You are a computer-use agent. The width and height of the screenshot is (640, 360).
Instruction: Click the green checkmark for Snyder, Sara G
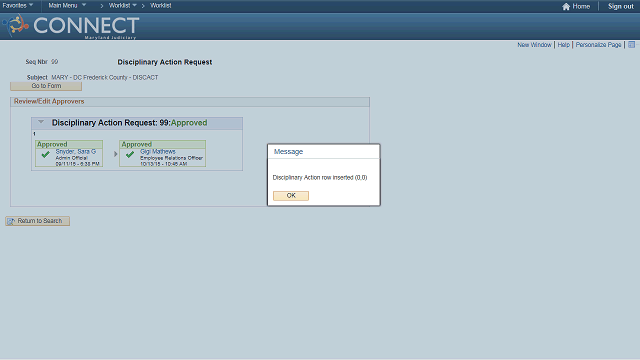pyautogui.click(x=46, y=155)
